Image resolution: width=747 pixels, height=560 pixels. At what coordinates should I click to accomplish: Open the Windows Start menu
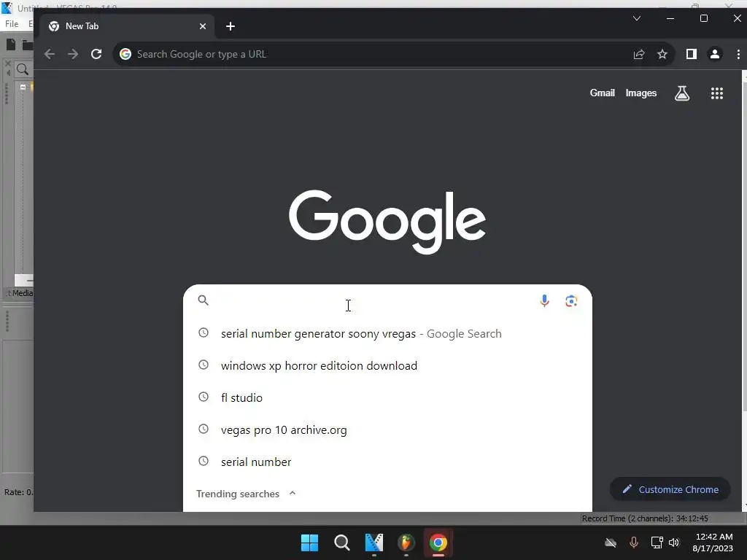tap(309, 542)
